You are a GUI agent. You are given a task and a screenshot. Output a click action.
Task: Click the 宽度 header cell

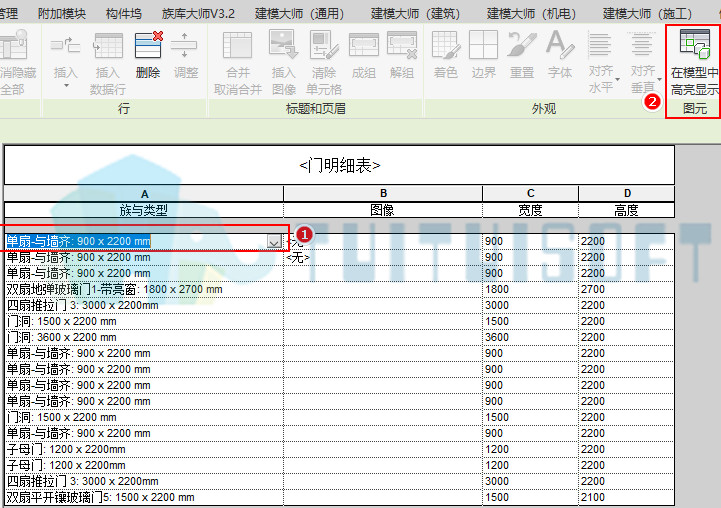click(x=531, y=210)
